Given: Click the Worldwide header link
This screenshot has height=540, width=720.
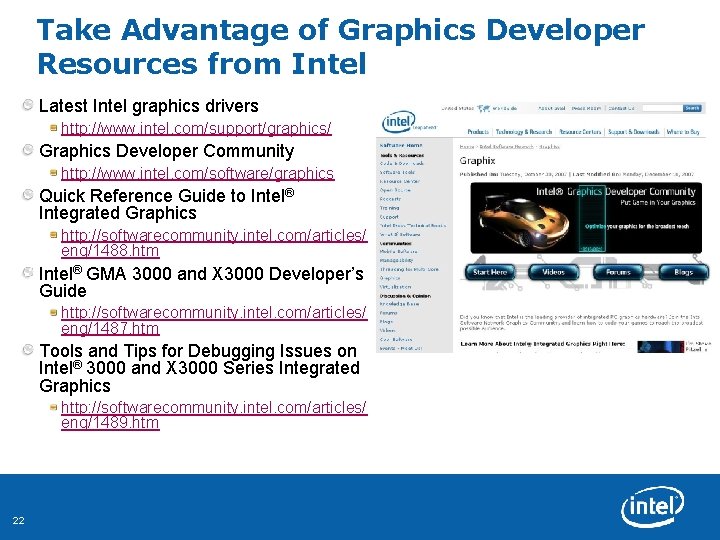Looking at the screenshot, I should 505,108.
